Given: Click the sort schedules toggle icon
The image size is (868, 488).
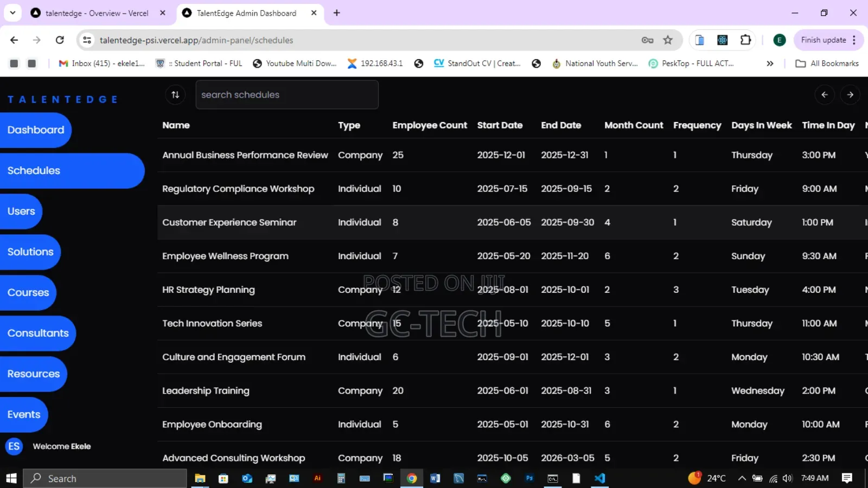Looking at the screenshot, I should coord(175,95).
